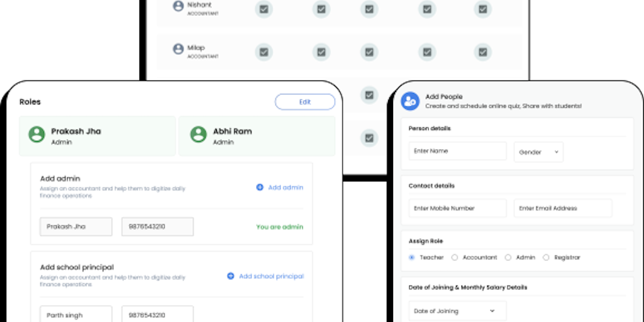Viewport: 644px width, 322px height.
Task: Click the Edit button in Roles
Action: tap(305, 102)
